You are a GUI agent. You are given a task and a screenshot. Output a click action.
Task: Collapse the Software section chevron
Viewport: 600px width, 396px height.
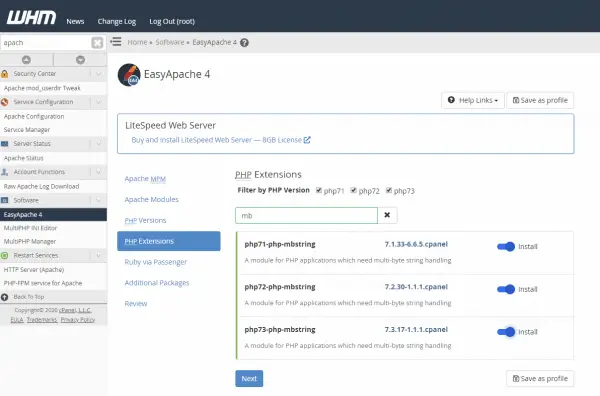98,200
